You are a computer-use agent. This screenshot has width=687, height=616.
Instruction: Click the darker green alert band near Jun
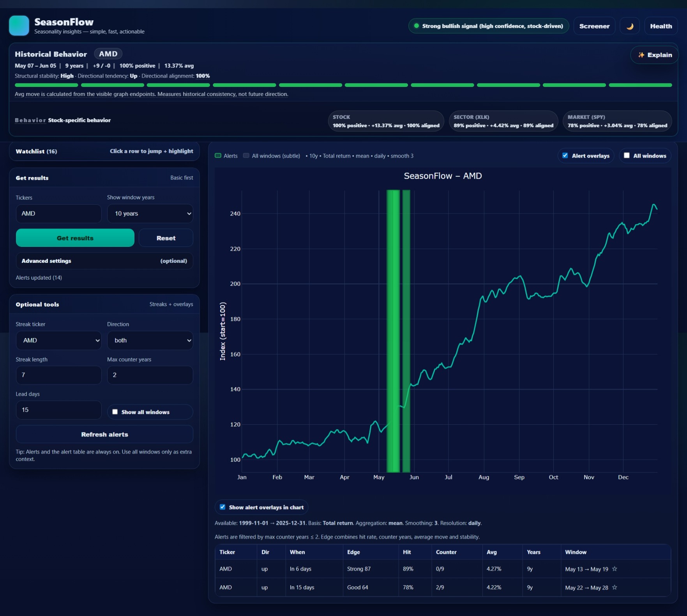pyautogui.click(x=406, y=331)
